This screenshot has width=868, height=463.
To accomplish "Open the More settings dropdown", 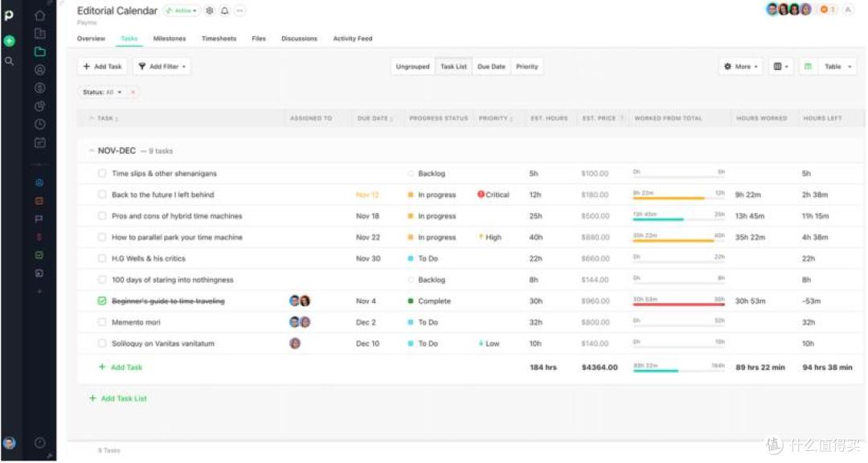I will (741, 67).
